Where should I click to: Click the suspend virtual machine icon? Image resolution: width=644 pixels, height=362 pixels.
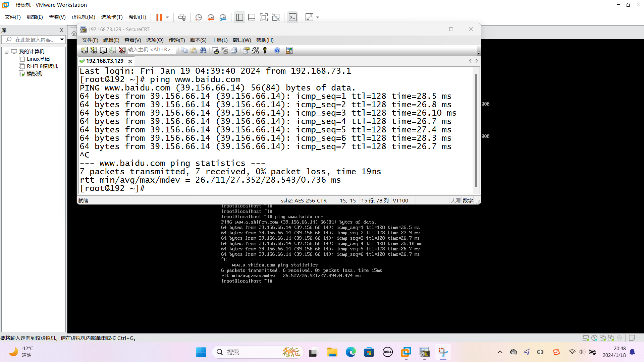tap(158, 17)
